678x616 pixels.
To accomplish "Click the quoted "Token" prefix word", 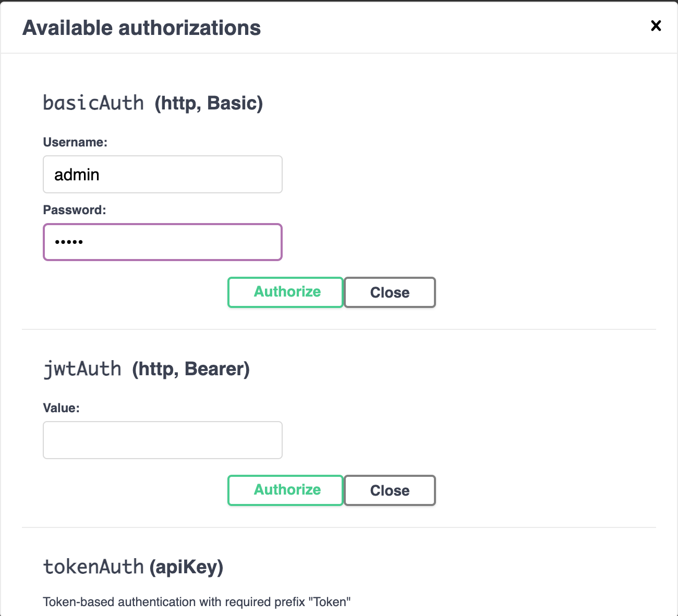I will click(330, 602).
